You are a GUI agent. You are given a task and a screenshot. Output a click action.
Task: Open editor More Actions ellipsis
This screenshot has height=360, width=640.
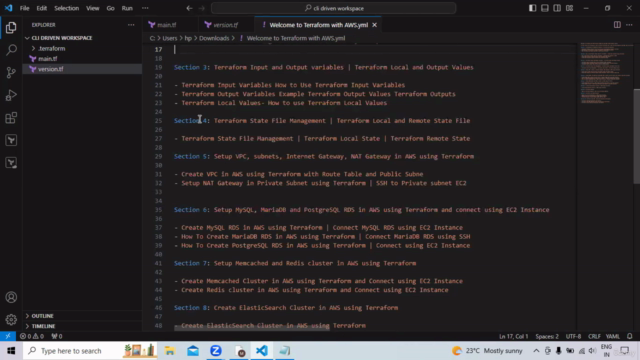click(x=629, y=25)
